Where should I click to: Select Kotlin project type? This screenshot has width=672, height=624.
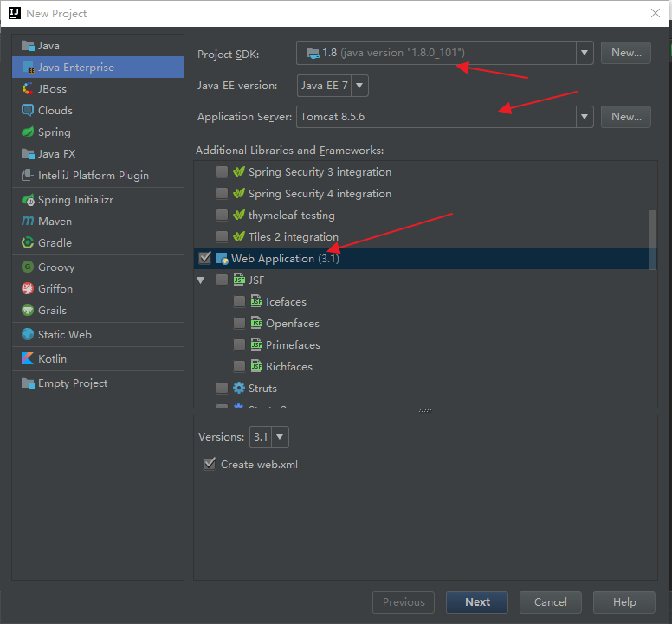click(x=98, y=358)
